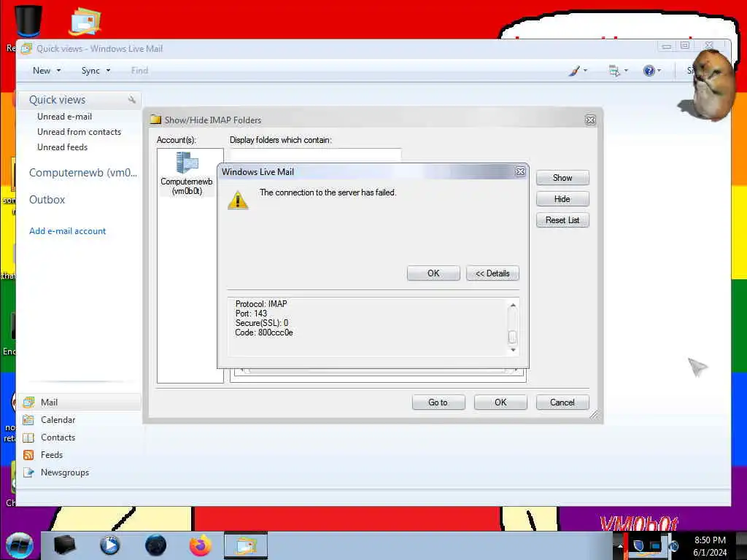Open the Menus icon dropdown
Image resolution: width=747 pixels, height=560 pixels.
618,71
